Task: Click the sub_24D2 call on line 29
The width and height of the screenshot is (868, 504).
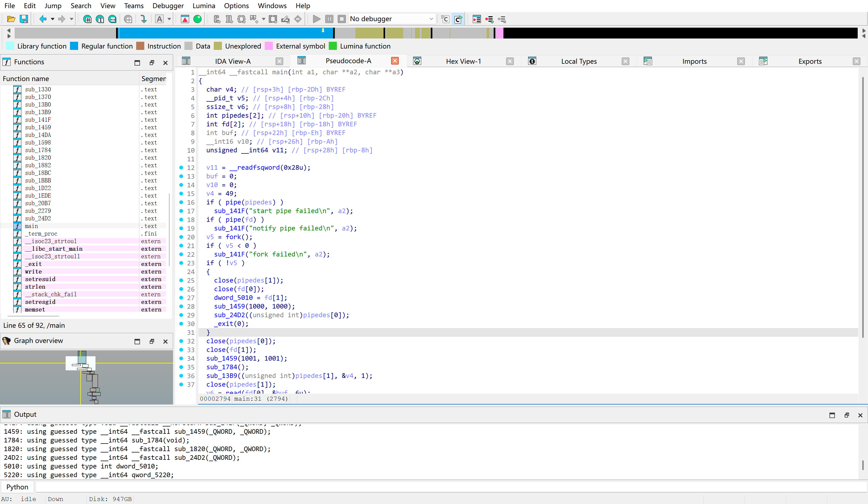Action: click(x=229, y=315)
